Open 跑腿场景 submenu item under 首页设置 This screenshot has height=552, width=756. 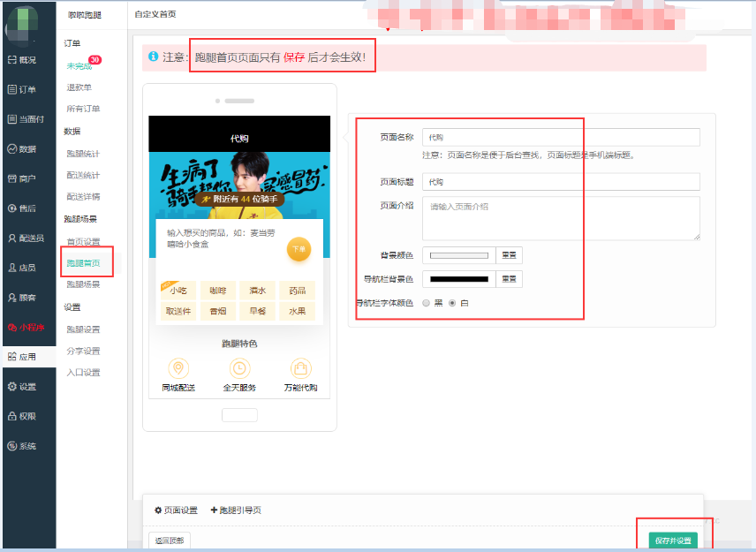(83, 284)
